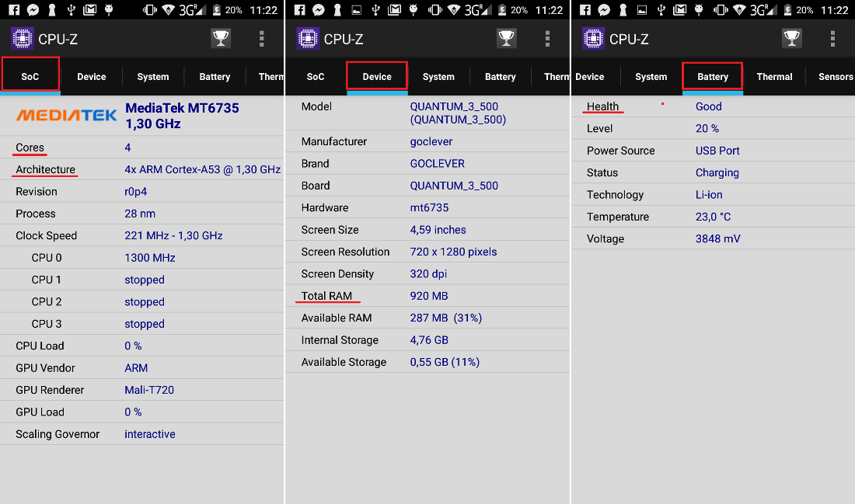Tap the Messenger notification icon on the Battery screen
Screen dimensions: 855x504
(604, 10)
